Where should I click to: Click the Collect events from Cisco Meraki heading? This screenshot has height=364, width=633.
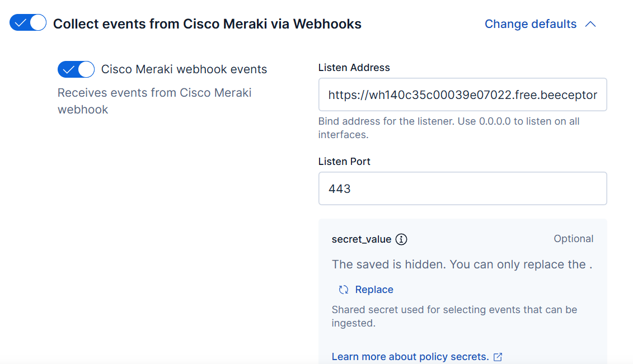point(207,24)
